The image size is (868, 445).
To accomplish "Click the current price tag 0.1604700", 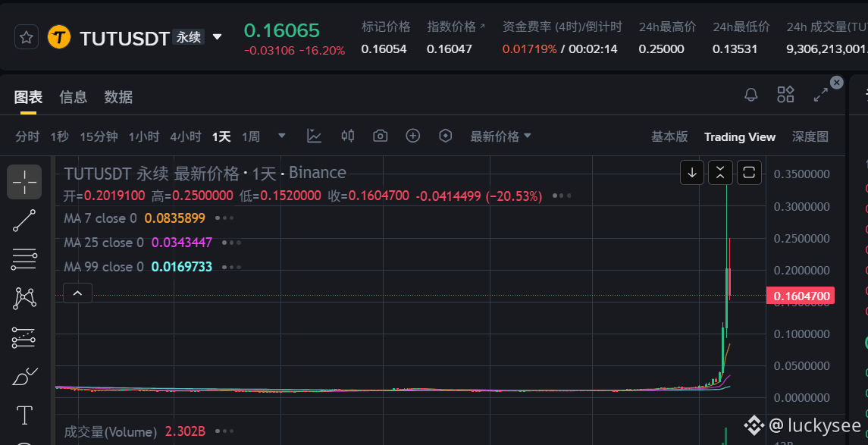I will [801, 296].
